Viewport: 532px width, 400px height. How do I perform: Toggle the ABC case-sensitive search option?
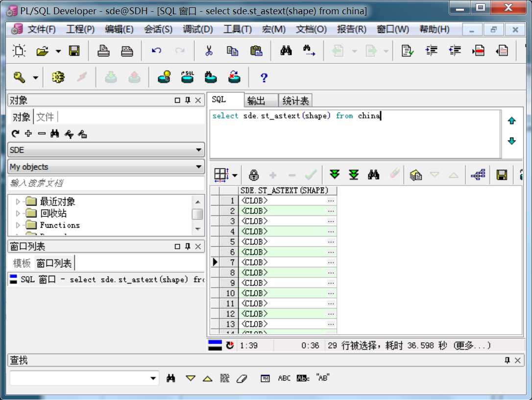tap(284, 378)
